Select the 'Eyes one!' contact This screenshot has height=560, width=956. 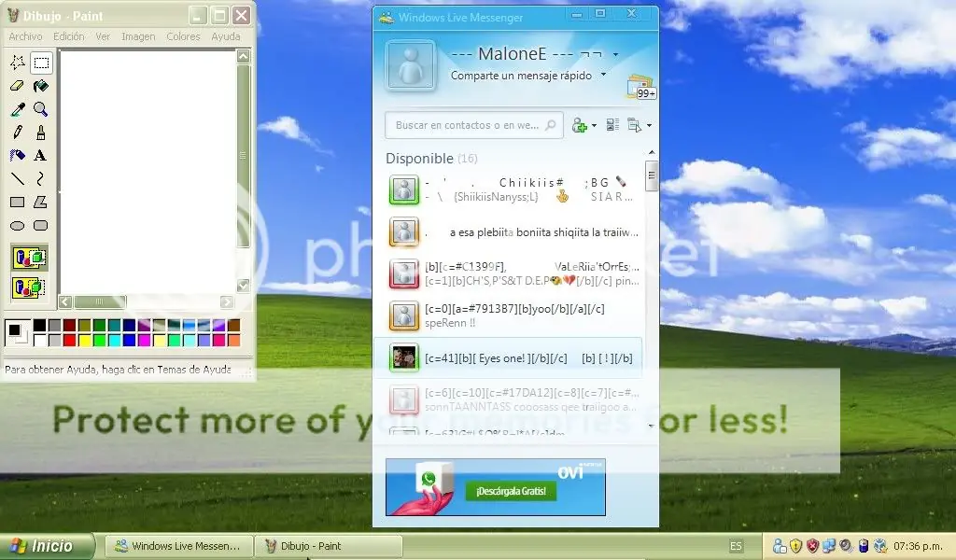[508, 357]
